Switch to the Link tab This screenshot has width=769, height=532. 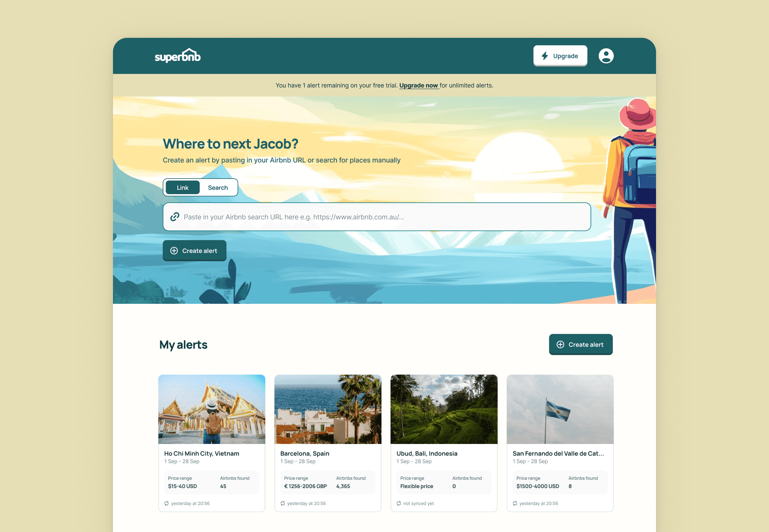click(x=182, y=188)
